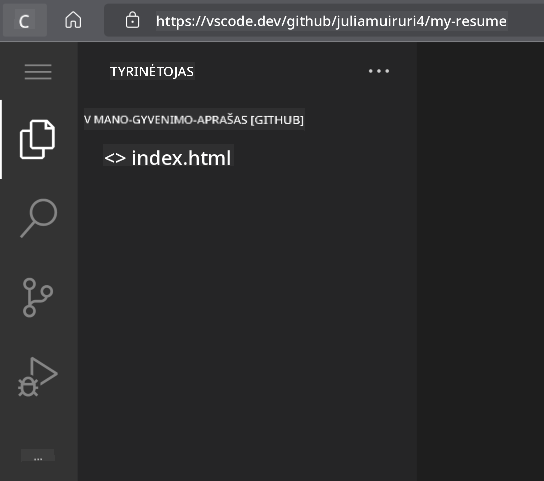Open the hamburger application menu
This screenshot has height=481, width=544.
pos(38,72)
